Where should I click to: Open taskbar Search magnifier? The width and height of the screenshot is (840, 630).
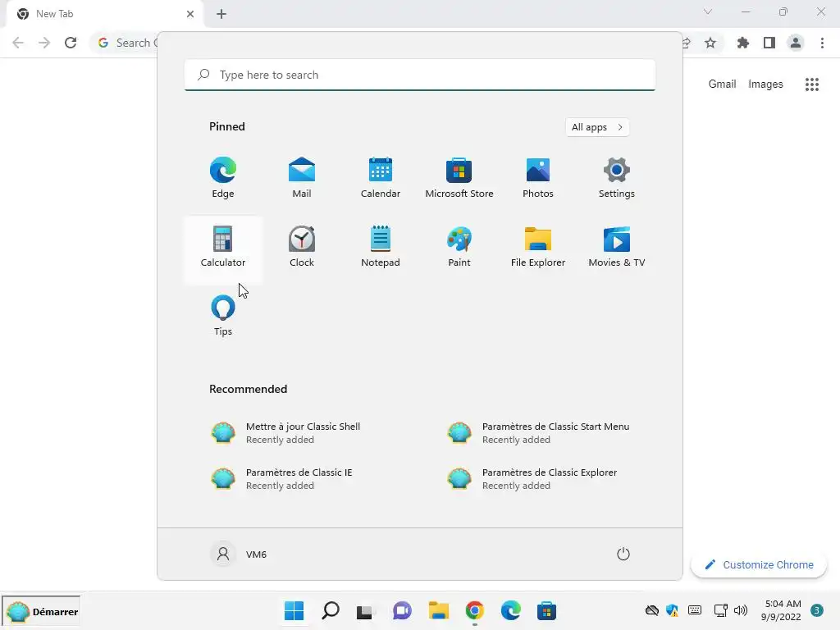point(330,610)
